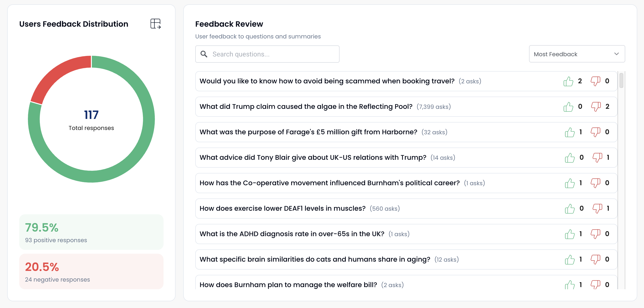Thumbs up on ADHD diagnosis rate question
644x308 pixels.
pos(569,234)
